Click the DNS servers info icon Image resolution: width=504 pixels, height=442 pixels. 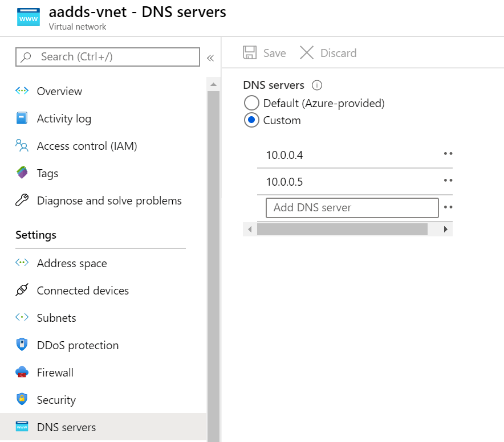click(318, 85)
